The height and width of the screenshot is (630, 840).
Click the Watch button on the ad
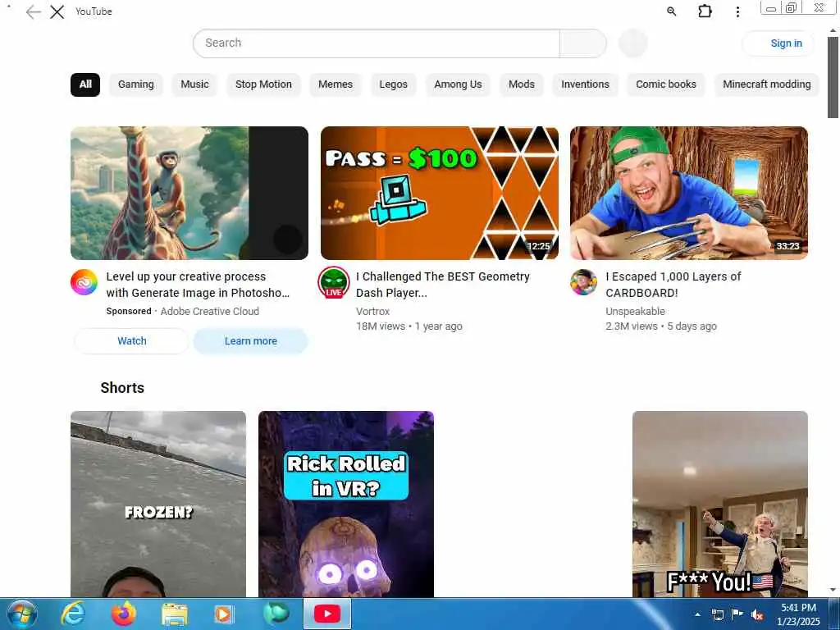click(x=132, y=341)
